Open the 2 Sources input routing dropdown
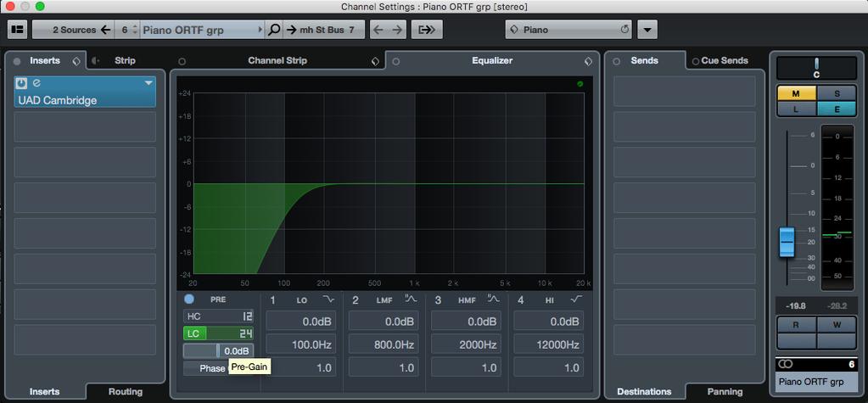The width and height of the screenshot is (868, 403). [x=73, y=30]
